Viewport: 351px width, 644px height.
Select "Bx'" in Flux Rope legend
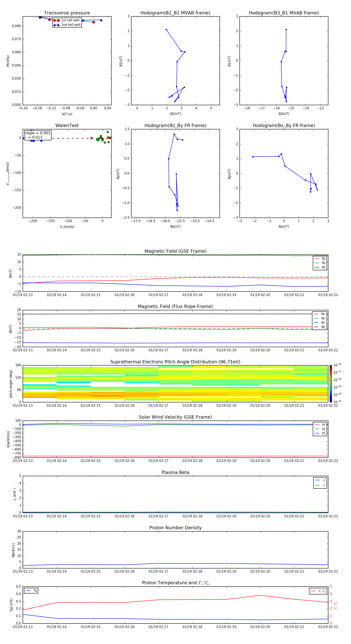click(x=320, y=314)
